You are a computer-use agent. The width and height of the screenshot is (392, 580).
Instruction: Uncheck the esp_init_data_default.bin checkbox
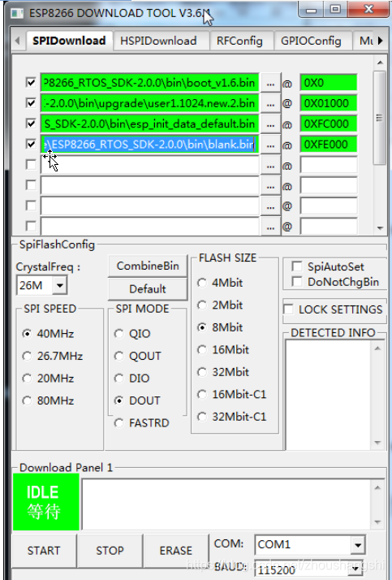(x=31, y=123)
